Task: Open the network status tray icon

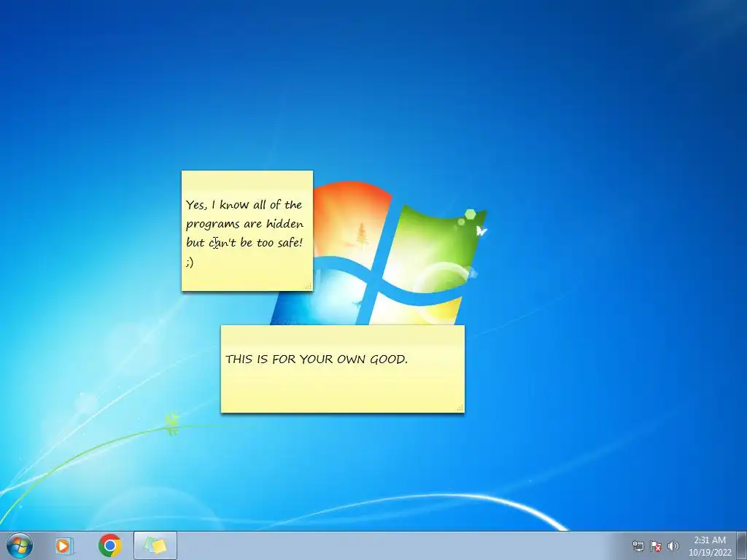Action: point(638,546)
